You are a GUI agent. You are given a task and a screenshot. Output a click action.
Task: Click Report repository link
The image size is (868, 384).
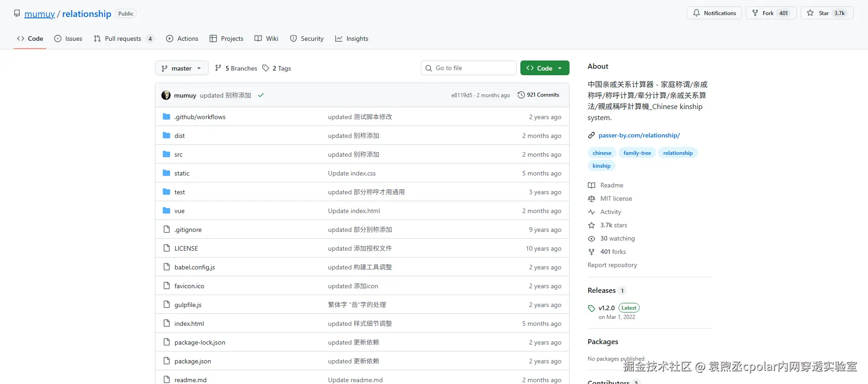click(x=612, y=265)
